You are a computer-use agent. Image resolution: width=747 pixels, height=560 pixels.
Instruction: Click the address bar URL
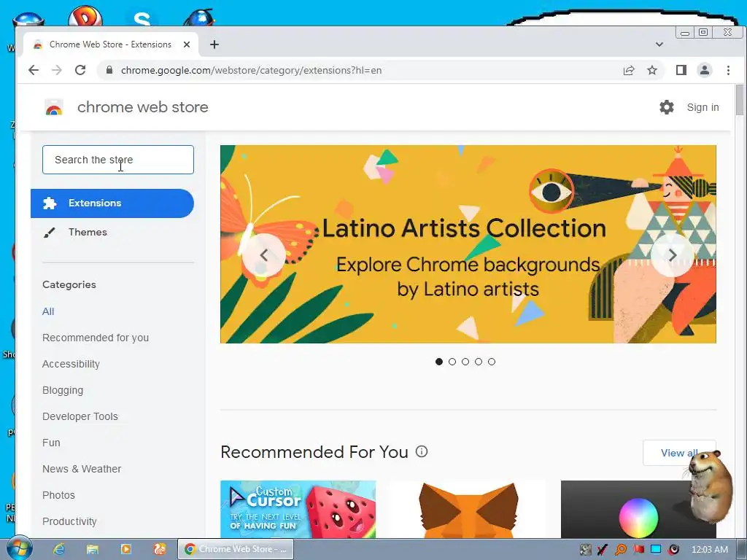coord(251,71)
